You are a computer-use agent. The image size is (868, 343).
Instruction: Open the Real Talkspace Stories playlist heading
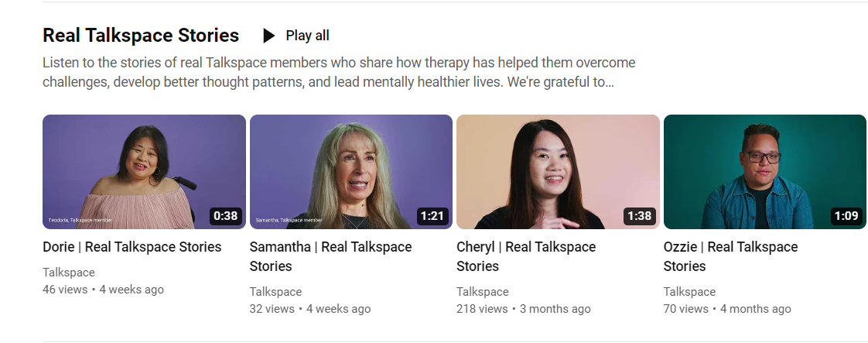(x=141, y=36)
